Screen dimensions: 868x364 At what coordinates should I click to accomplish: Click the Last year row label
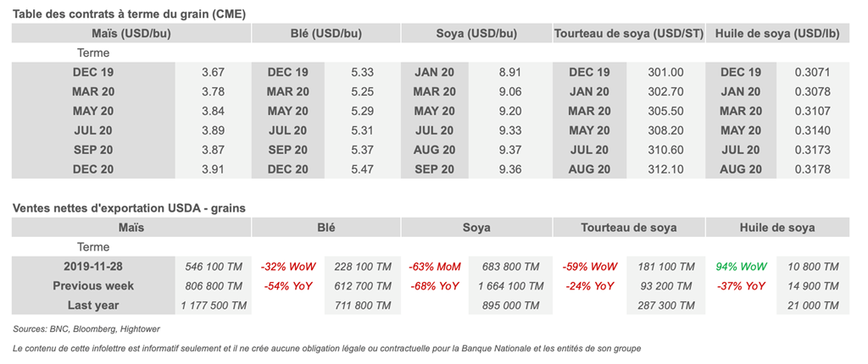[x=93, y=305]
